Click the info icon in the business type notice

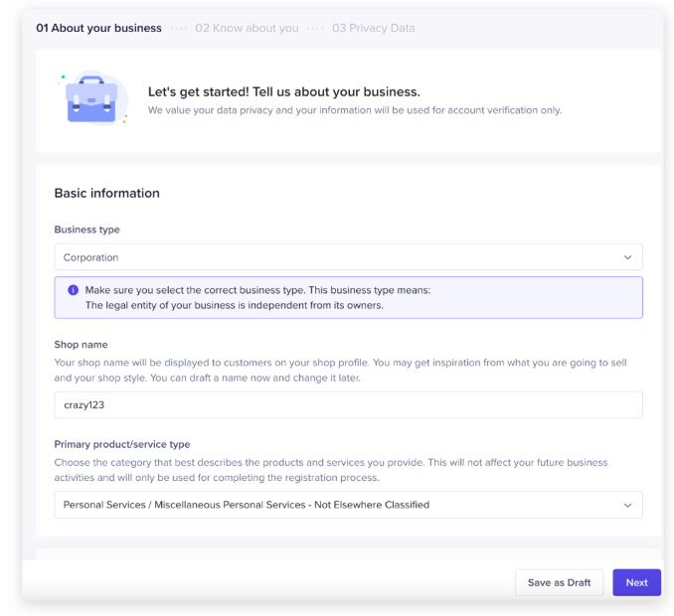pos(73,290)
